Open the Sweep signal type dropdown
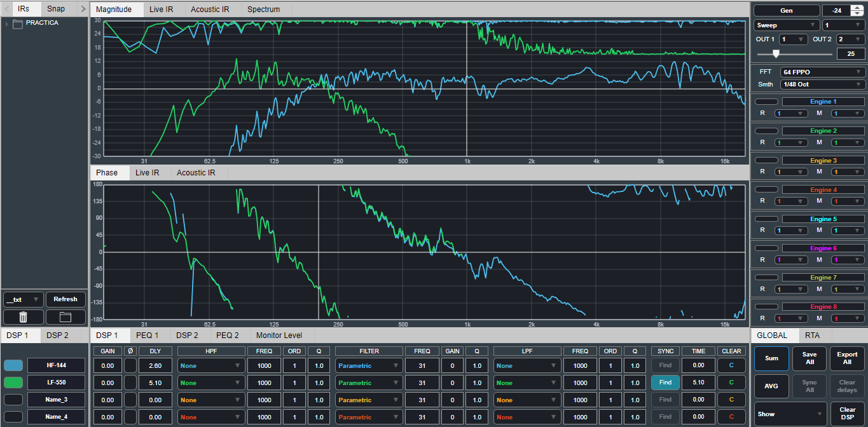 (x=787, y=25)
